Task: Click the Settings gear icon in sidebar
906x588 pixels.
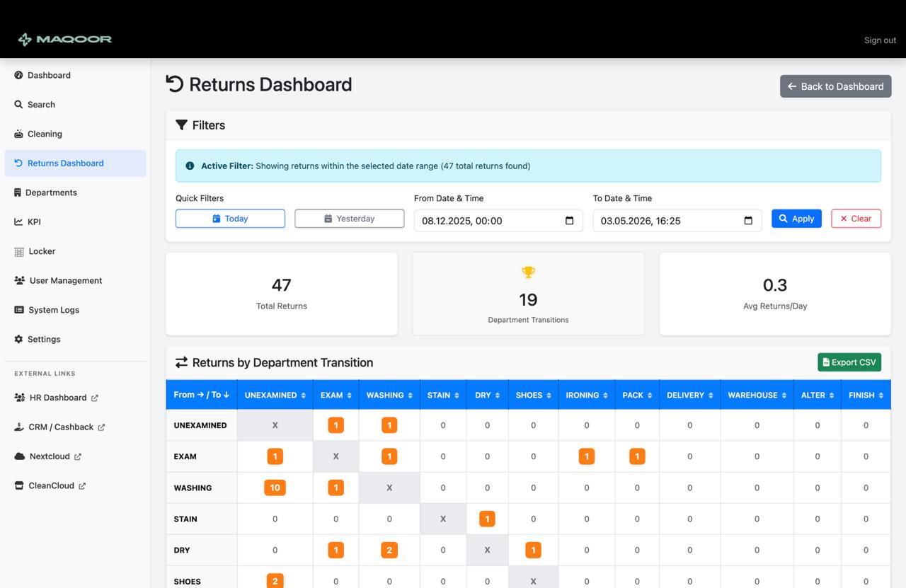Action: (18, 339)
